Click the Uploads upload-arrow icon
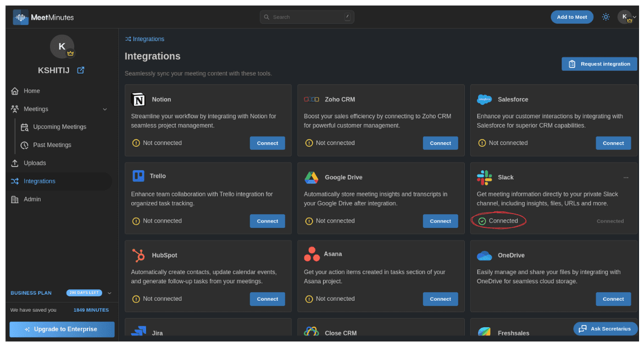The height and width of the screenshot is (347, 644). (x=15, y=163)
